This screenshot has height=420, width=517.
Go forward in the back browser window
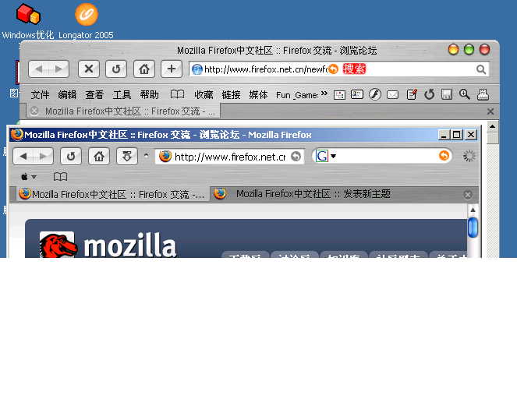point(59,69)
